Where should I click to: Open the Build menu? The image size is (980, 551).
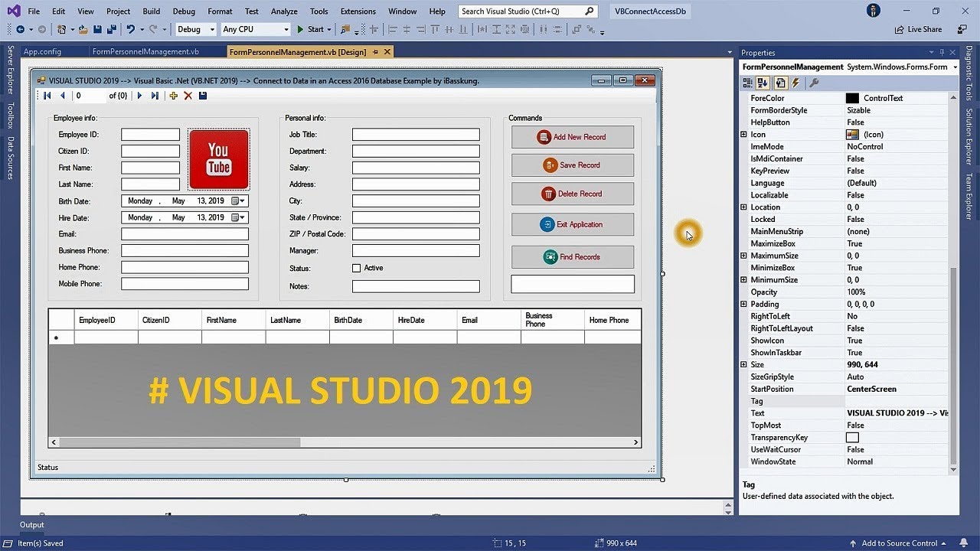(x=152, y=11)
